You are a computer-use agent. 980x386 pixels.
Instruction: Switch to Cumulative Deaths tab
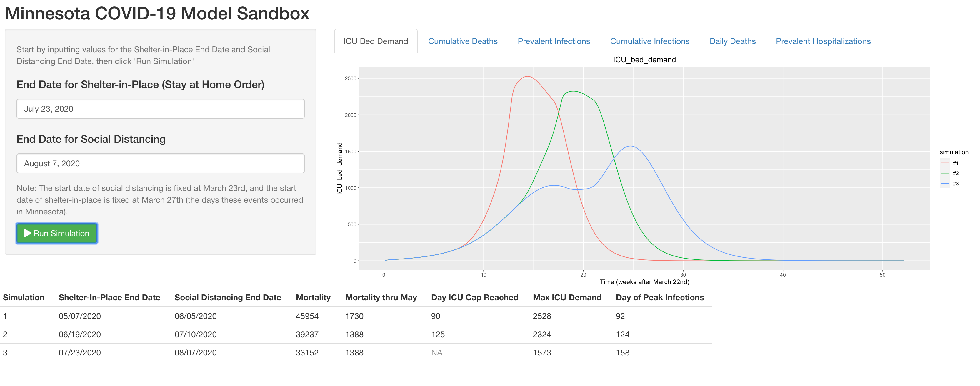tap(463, 41)
